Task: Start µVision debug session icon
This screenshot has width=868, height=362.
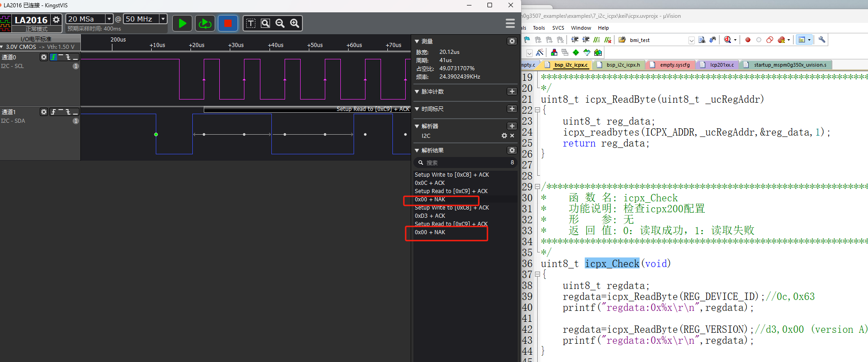Action: click(x=727, y=40)
